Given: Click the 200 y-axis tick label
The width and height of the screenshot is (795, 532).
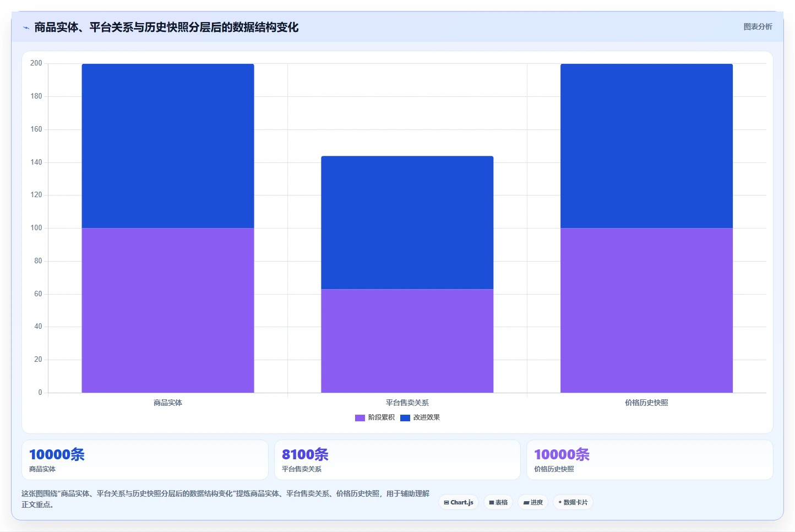Looking at the screenshot, I should tap(36, 63).
